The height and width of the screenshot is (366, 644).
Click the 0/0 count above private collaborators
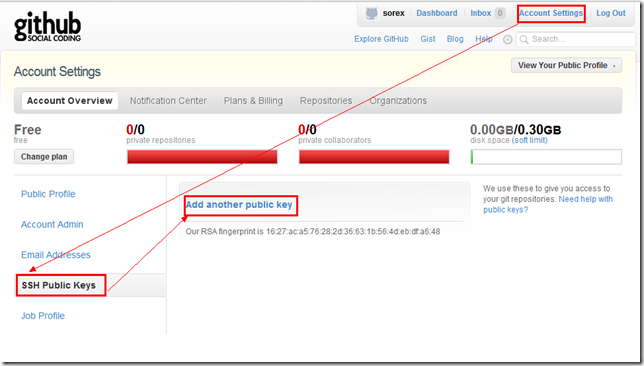307,130
